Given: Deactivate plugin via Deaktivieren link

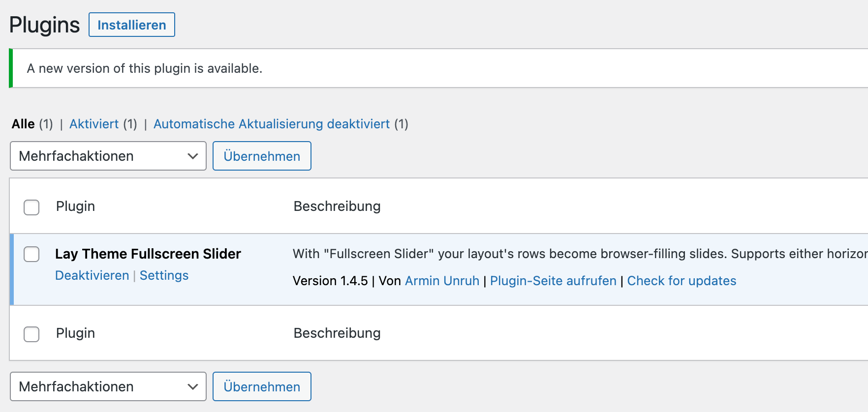Looking at the screenshot, I should (x=92, y=275).
